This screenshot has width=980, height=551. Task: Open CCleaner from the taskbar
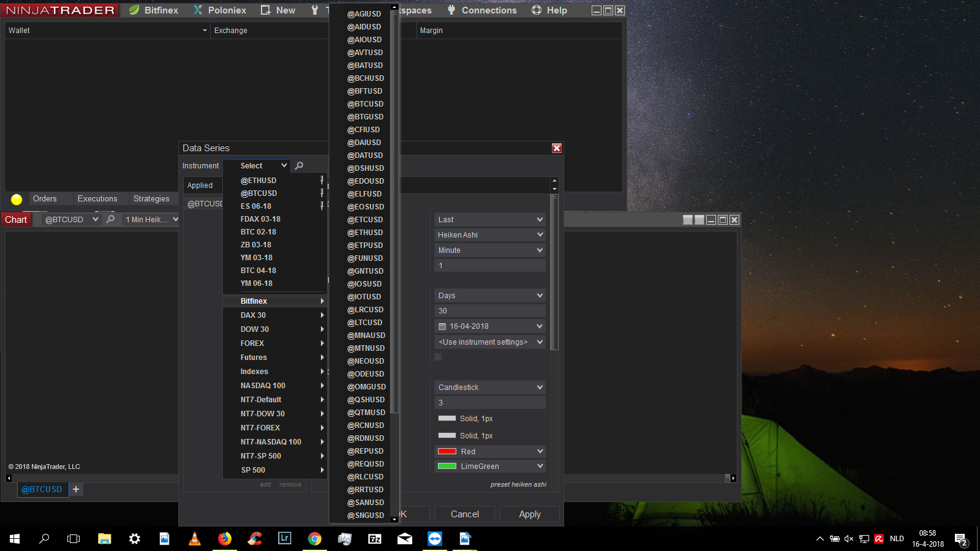click(x=255, y=539)
